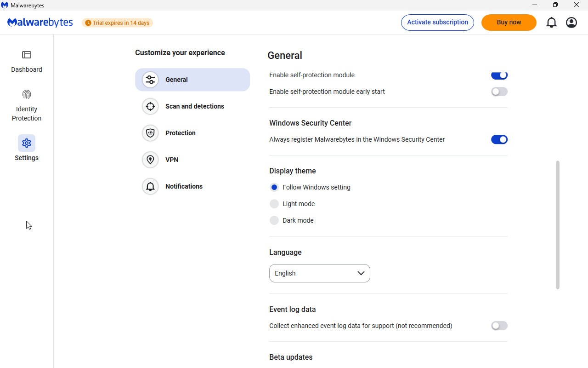Viewport: 588px width, 368px height.
Task: Click the Malwarebytes logo in header
Action: tap(40, 23)
